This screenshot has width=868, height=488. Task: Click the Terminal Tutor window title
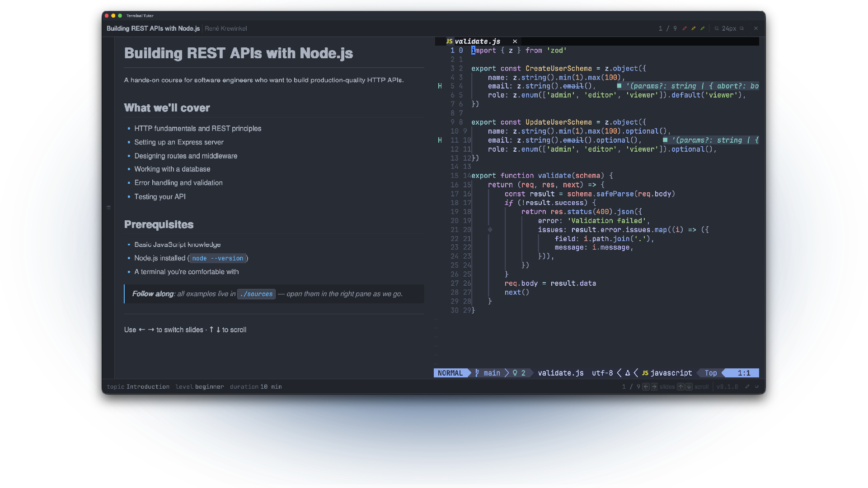(x=140, y=16)
